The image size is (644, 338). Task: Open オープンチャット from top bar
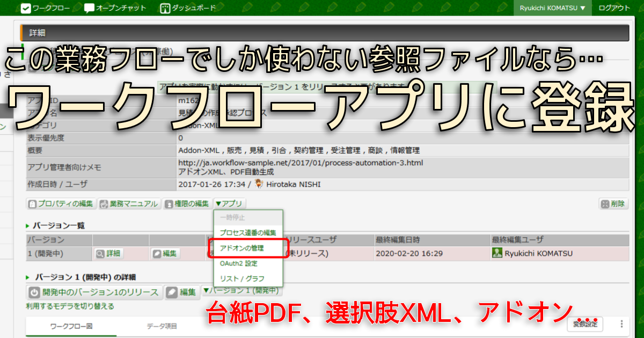coord(115,8)
